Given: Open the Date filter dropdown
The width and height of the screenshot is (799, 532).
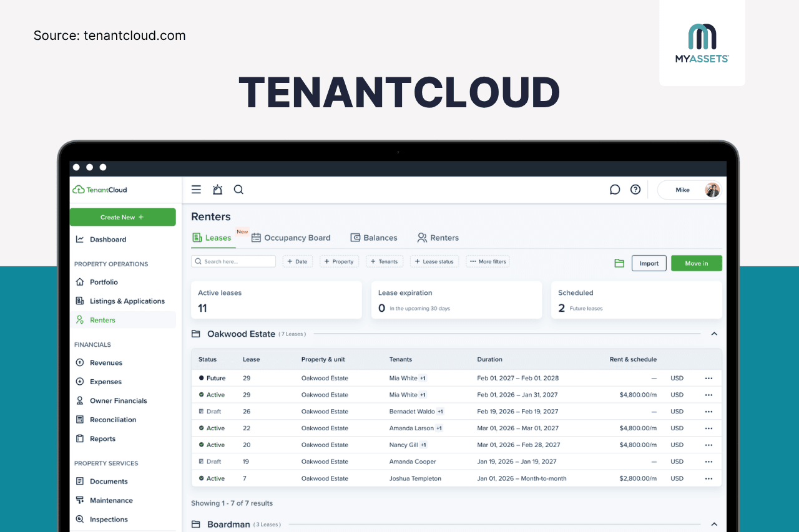Looking at the screenshot, I should click(297, 261).
